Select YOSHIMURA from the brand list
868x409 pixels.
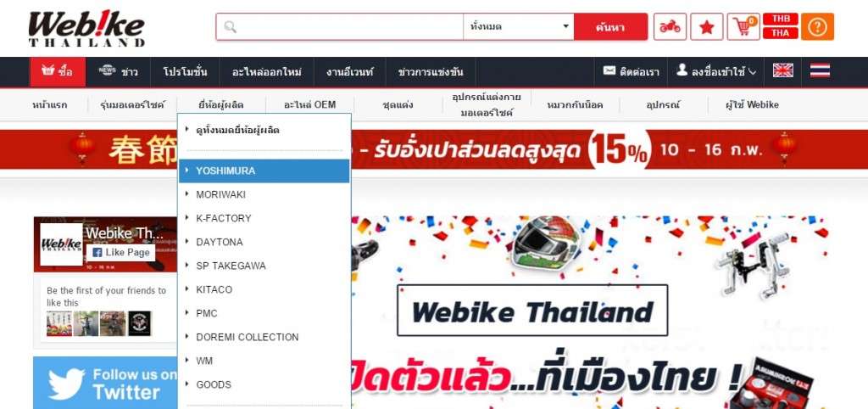pyautogui.click(x=264, y=171)
